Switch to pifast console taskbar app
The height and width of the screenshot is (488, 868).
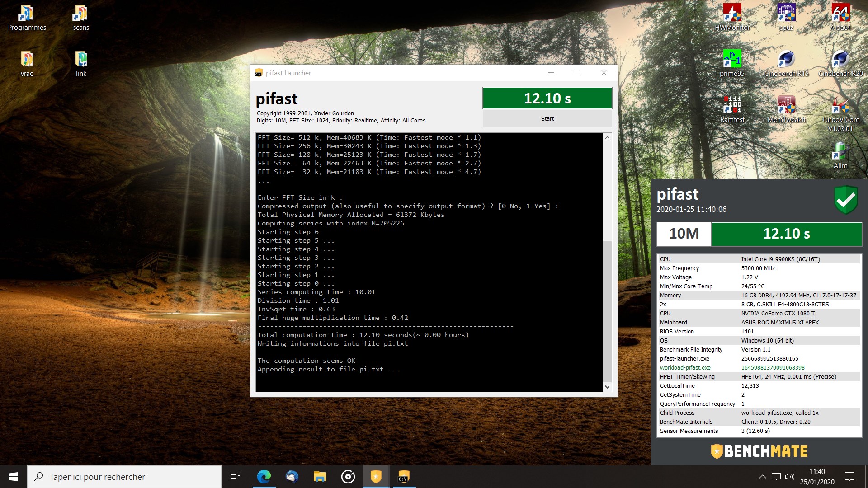pyautogui.click(x=404, y=477)
